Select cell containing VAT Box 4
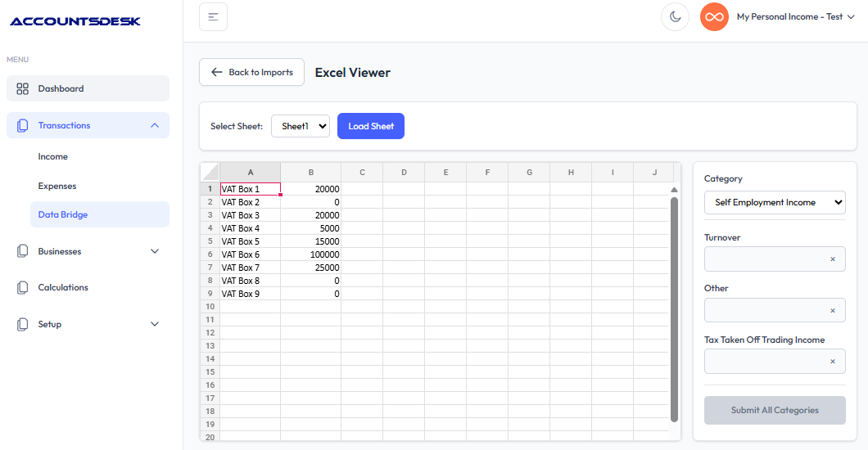The height and width of the screenshot is (450, 868). coord(251,228)
